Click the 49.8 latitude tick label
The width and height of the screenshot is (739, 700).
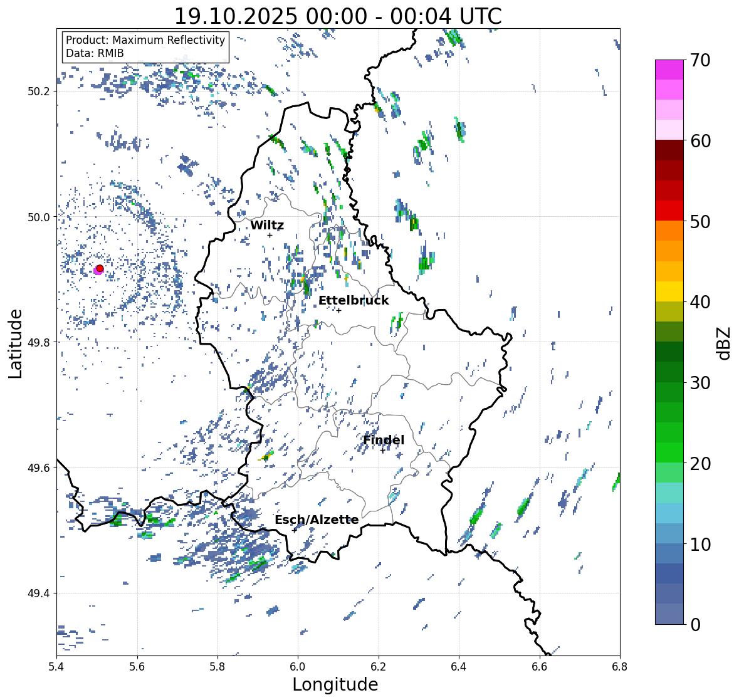(x=38, y=342)
